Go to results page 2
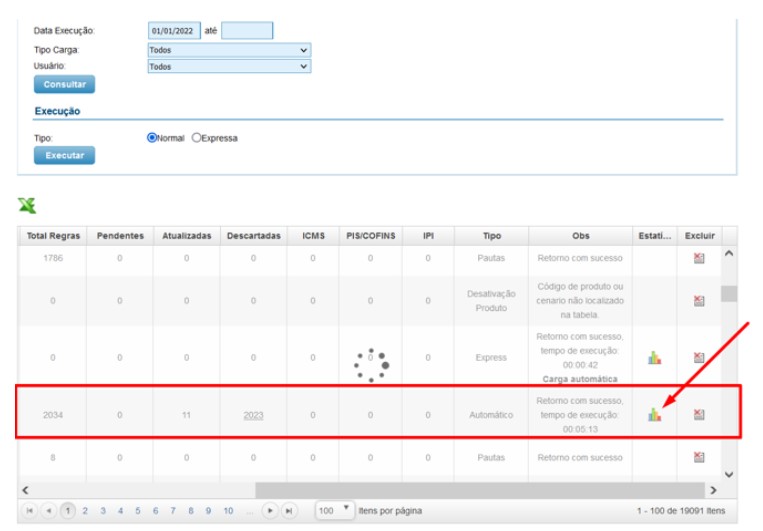Image resolution: width=763 pixels, height=531 pixels. pos(85,511)
